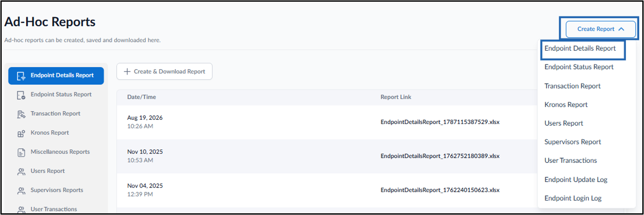Pick Supervisors Report from dropdown menu
Viewport: 644px width, 215px height.
573,142
